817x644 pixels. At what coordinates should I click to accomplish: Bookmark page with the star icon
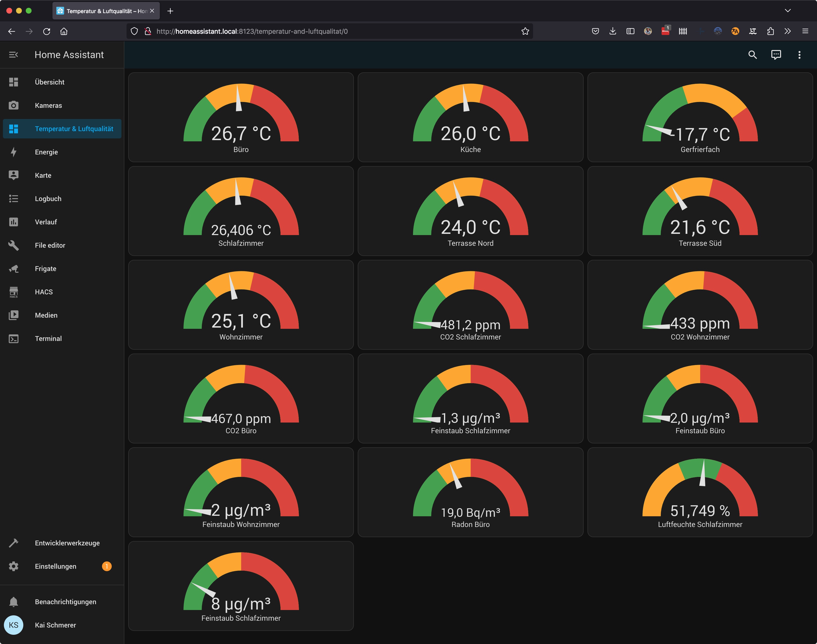(525, 31)
